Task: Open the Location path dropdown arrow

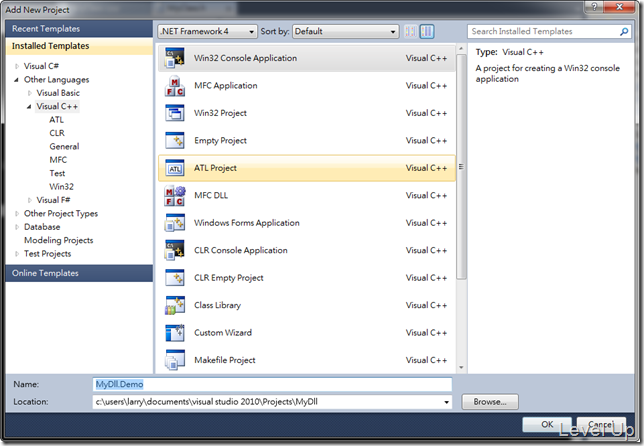Action: 446,402
